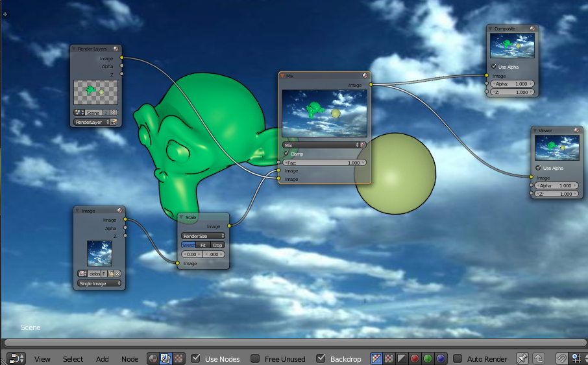Enable the Auto Render checkbox

click(457, 359)
